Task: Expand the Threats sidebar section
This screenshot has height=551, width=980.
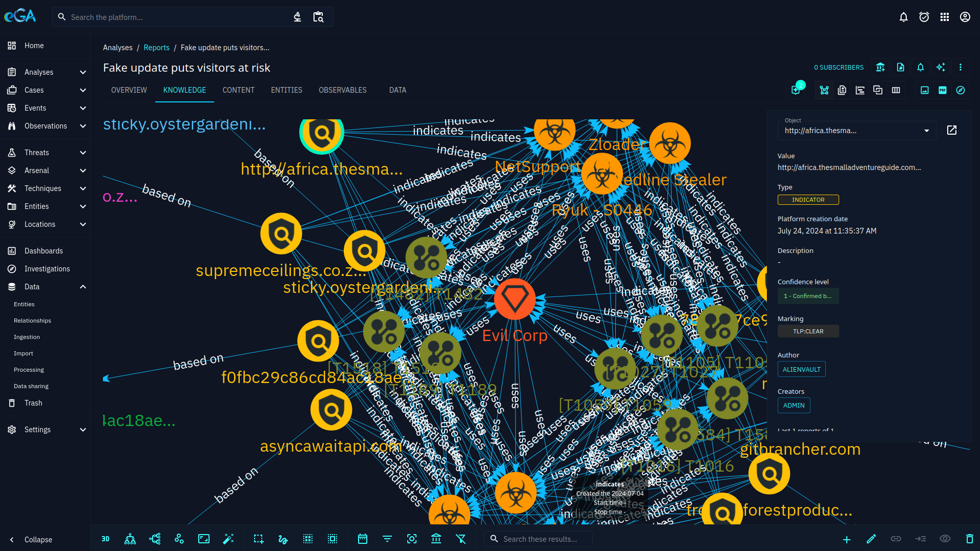Action: click(x=45, y=152)
